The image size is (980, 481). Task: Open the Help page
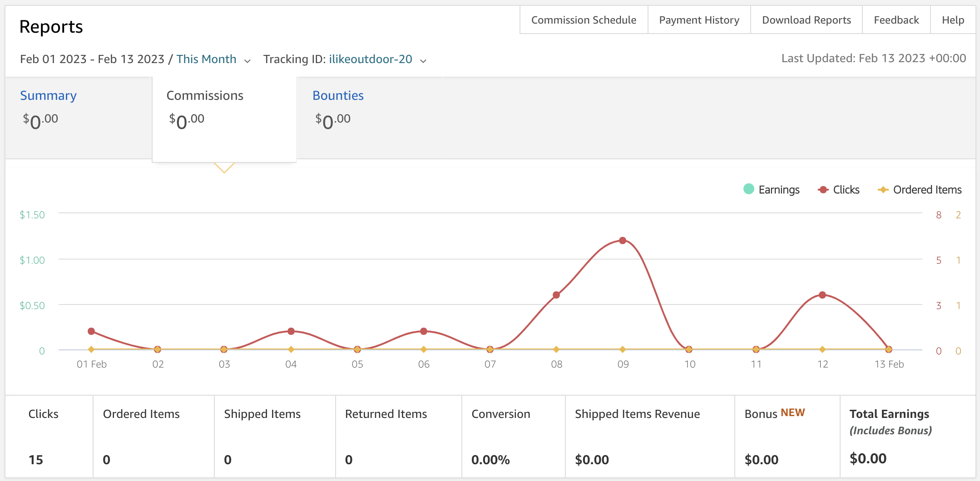coord(953,20)
